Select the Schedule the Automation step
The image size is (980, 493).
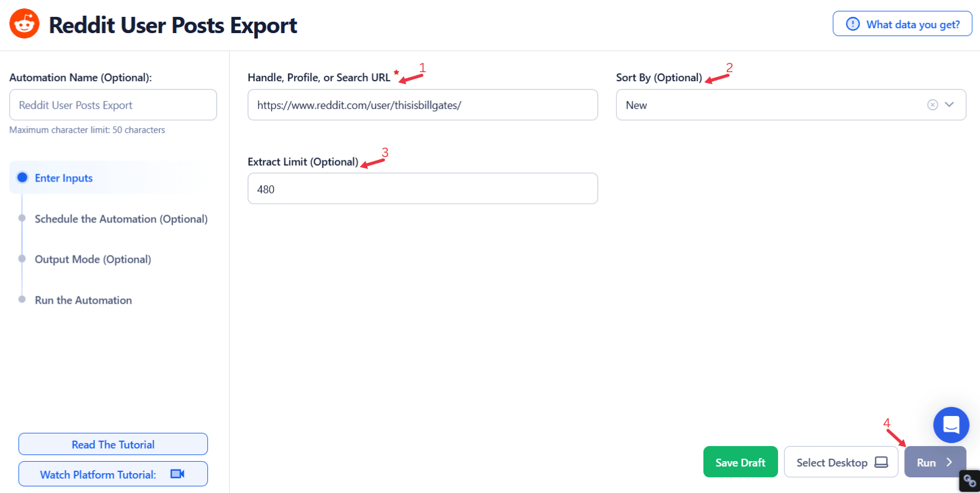(x=22, y=218)
